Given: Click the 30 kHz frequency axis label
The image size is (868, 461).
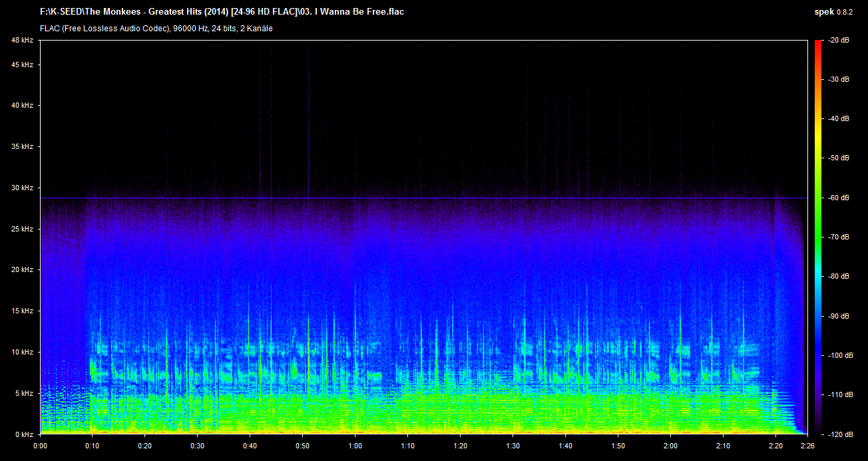Looking at the screenshot, I should tap(22, 188).
